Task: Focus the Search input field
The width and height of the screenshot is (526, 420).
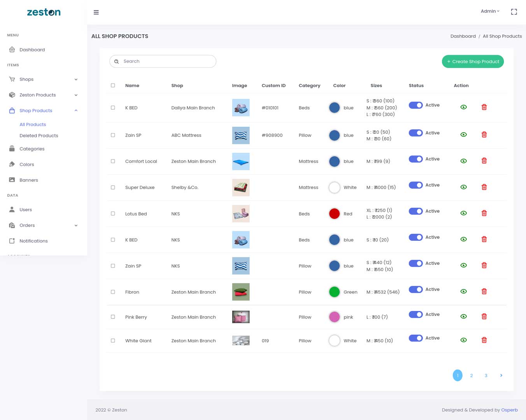Action: 163,61
